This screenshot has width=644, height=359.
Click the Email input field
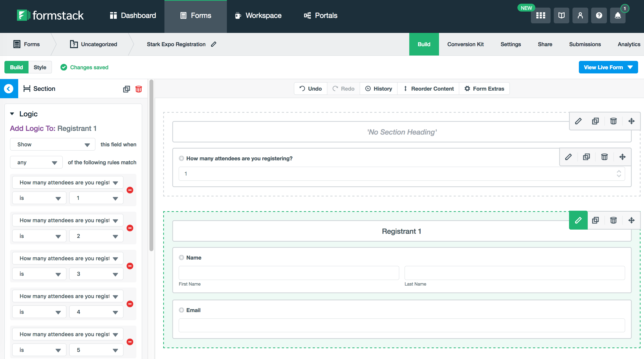(x=401, y=325)
